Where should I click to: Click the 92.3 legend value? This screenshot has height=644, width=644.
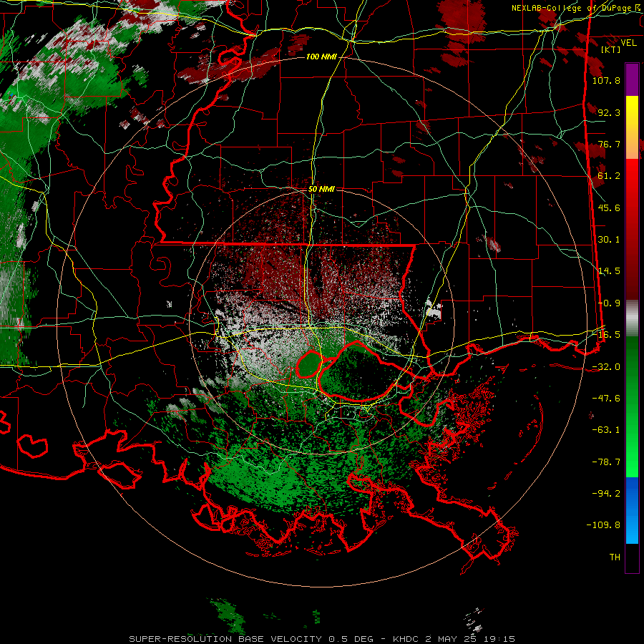(x=609, y=112)
